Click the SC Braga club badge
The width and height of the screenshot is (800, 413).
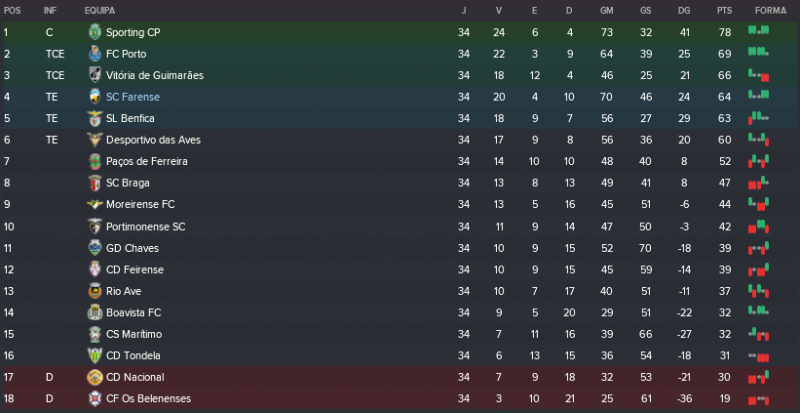pyautogui.click(x=94, y=183)
